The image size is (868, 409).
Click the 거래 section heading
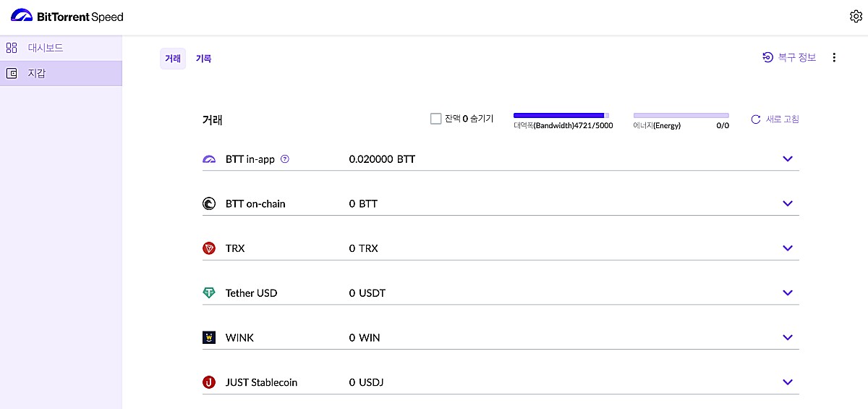click(212, 120)
